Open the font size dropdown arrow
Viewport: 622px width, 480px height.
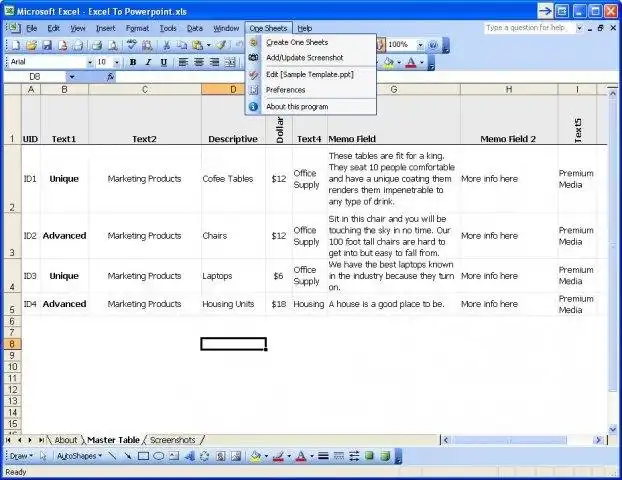(x=117, y=62)
